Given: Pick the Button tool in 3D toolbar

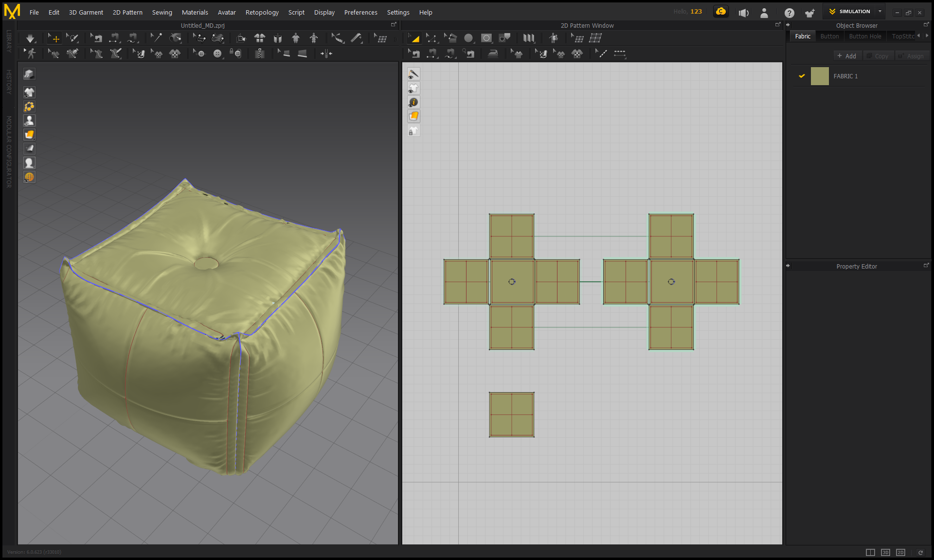Looking at the screenshot, I should pyautogui.click(x=217, y=54).
